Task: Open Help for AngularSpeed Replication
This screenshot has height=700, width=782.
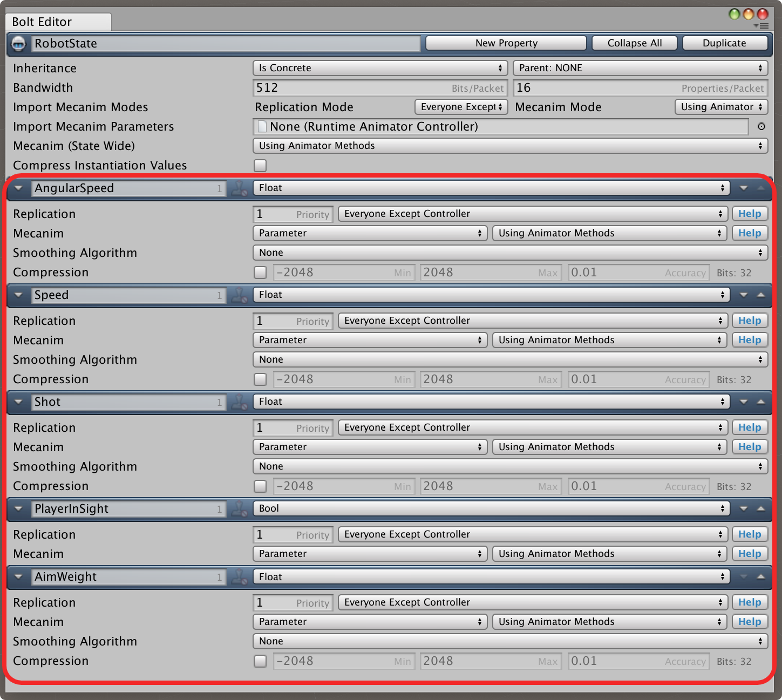Action: click(750, 214)
